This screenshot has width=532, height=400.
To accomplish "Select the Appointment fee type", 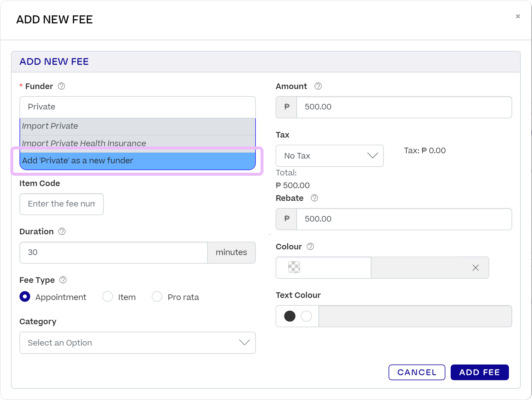I will pos(25,296).
